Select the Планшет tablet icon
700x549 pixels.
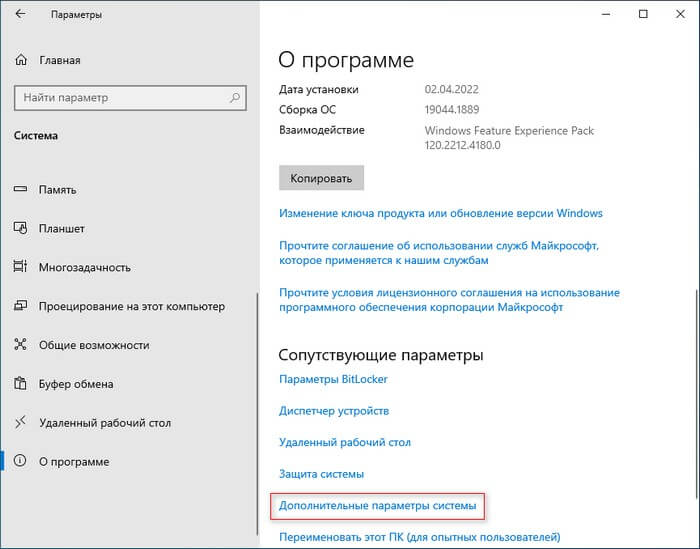pyautogui.click(x=20, y=228)
